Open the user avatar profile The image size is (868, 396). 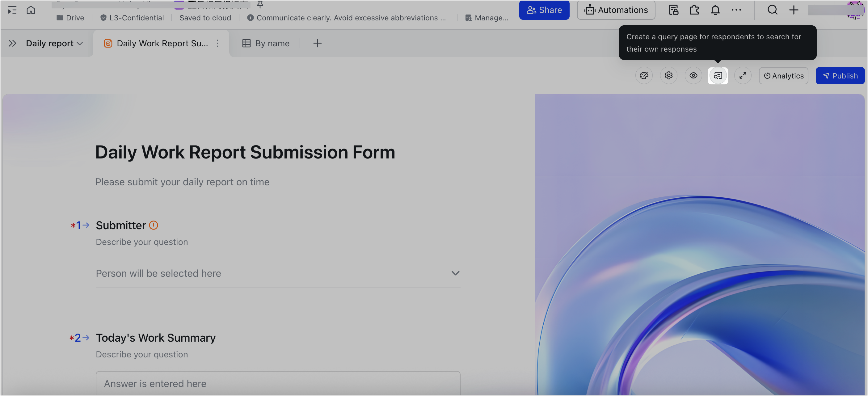(x=855, y=10)
